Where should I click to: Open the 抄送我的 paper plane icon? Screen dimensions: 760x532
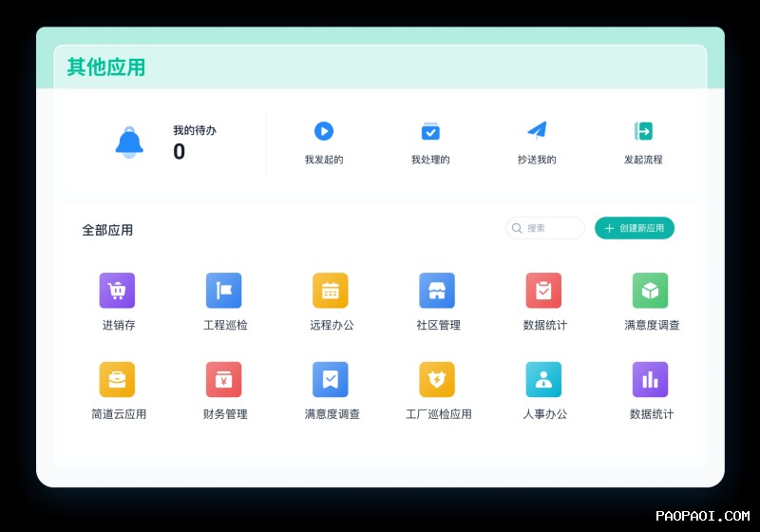537,130
